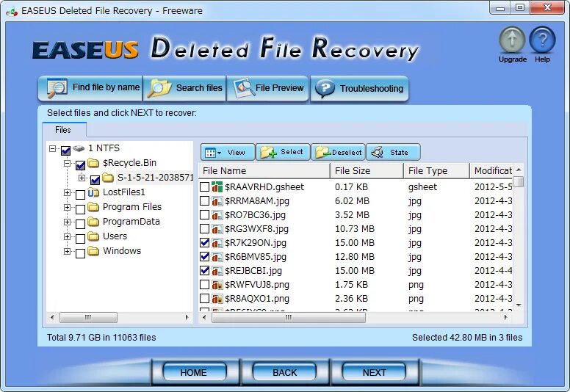Click tree panel scroll right arrow
Viewport: 570px width, 392px height.
coord(187,318)
